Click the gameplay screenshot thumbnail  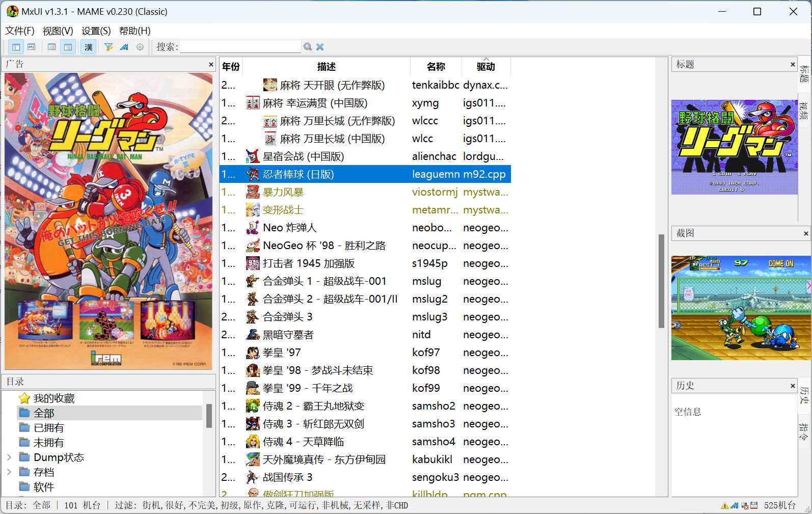pyautogui.click(x=741, y=308)
